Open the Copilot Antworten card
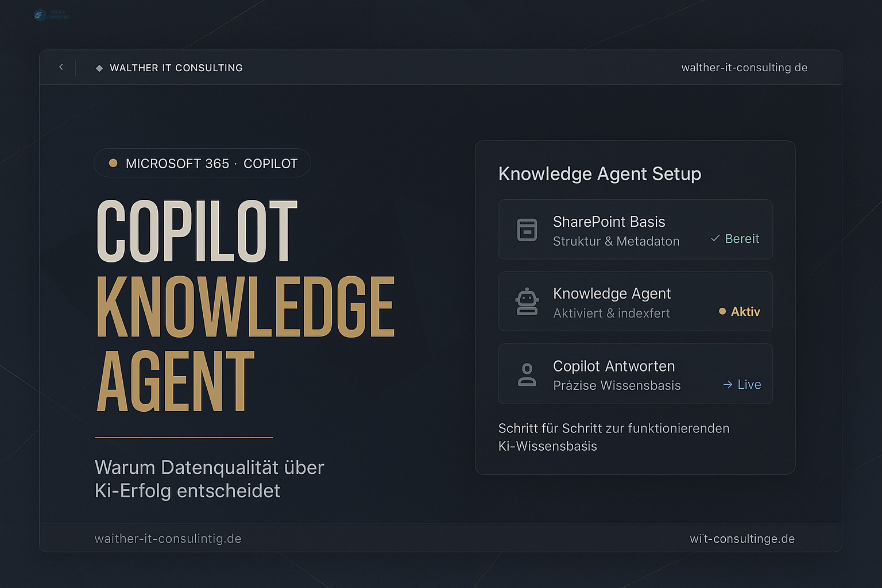 (636, 374)
